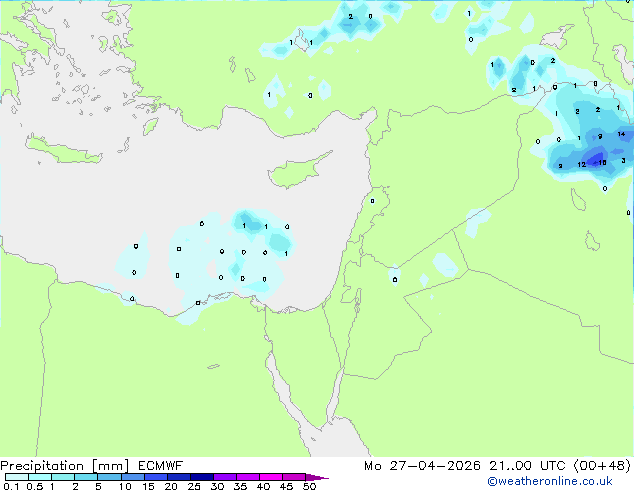Click the 'Precipitation' title text
The image size is (634, 490).
tap(42, 466)
